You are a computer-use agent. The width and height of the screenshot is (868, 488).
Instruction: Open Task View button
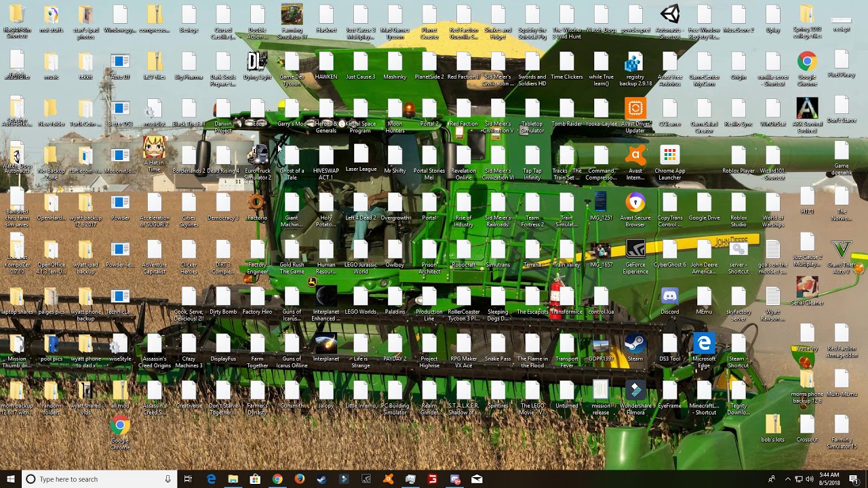188,479
